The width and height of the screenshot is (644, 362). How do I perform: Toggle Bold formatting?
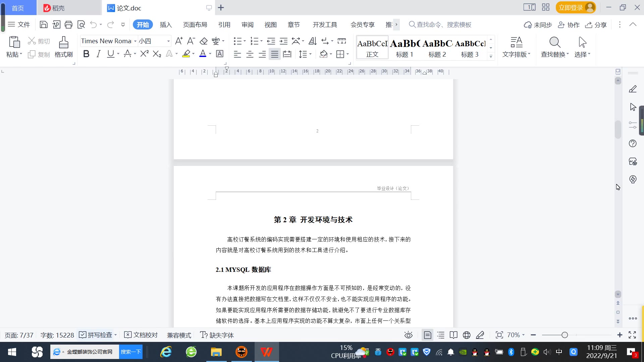86,54
